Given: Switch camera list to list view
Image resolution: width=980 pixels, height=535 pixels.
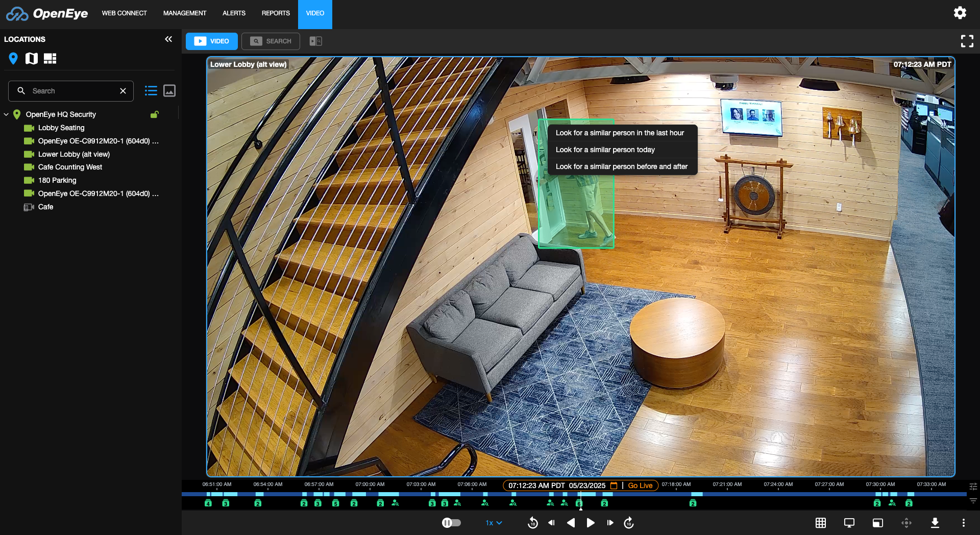Looking at the screenshot, I should 151,91.
